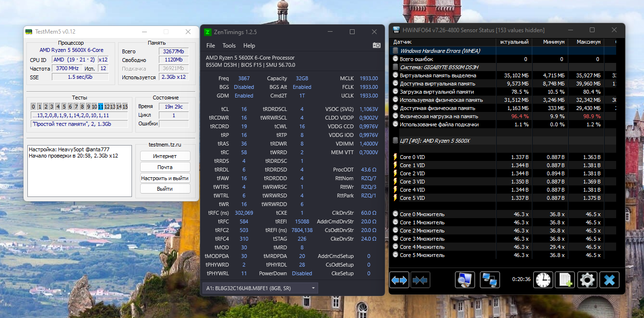Click the blue X close-sensors icon in HWiNFO
This screenshot has height=318, width=644.
(609, 280)
